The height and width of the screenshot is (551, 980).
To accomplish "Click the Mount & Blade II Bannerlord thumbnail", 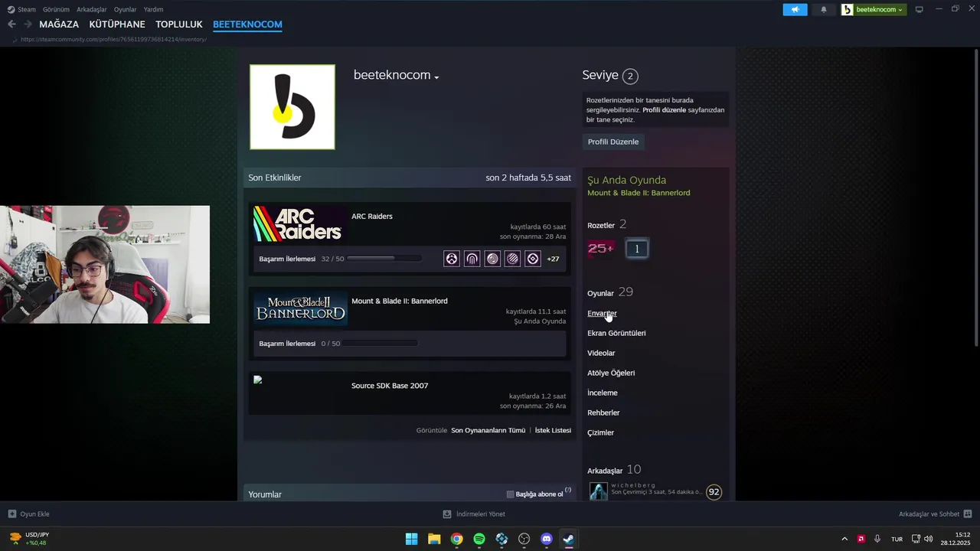I will 299,308.
